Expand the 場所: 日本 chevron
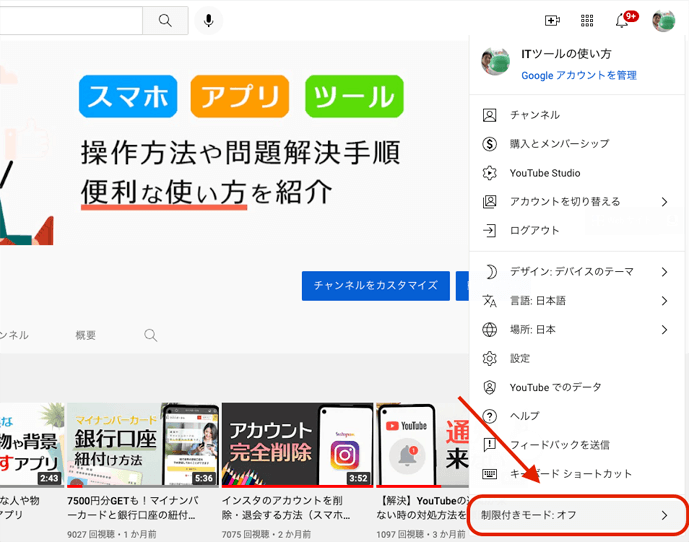This screenshot has height=542, width=689. tap(664, 330)
